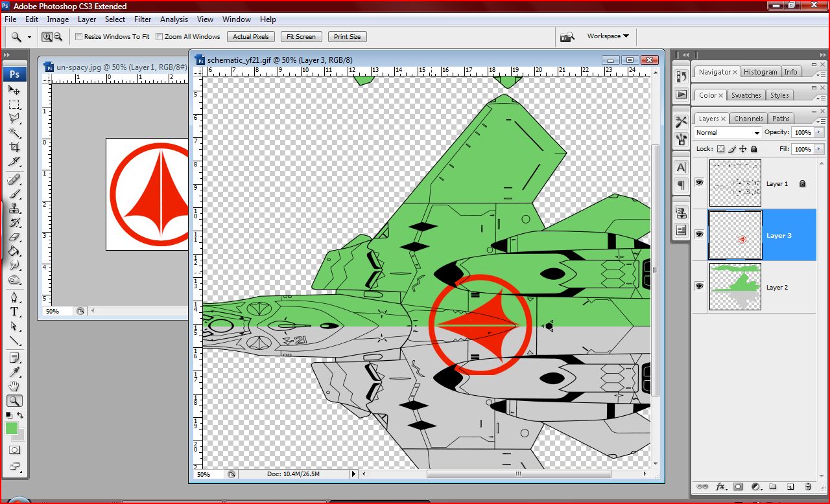Select the Move tool
Viewport: 830px width, 504px height.
point(14,90)
